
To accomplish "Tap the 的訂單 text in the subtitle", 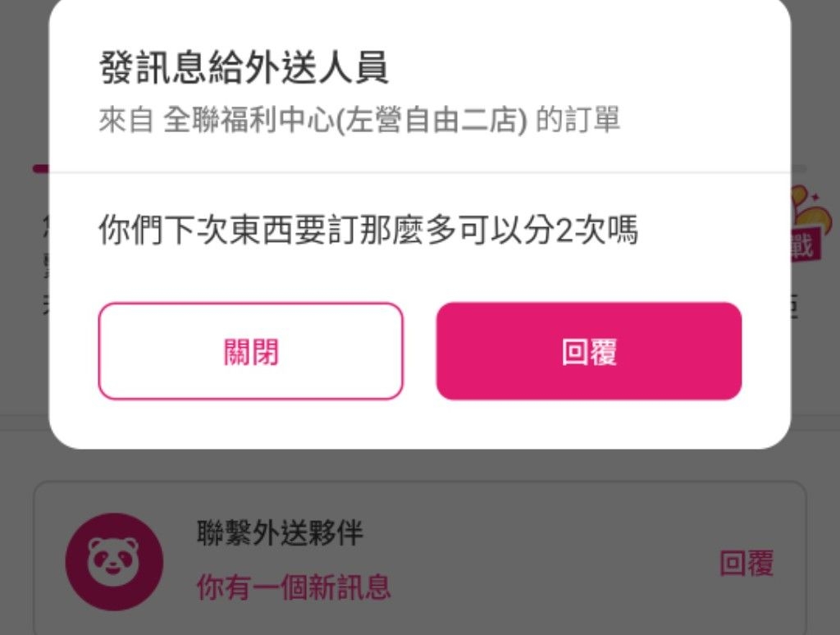I will [577, 121].
